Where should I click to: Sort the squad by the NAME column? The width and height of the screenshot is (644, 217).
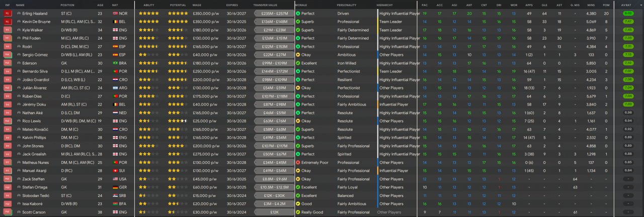click(20, 5)
